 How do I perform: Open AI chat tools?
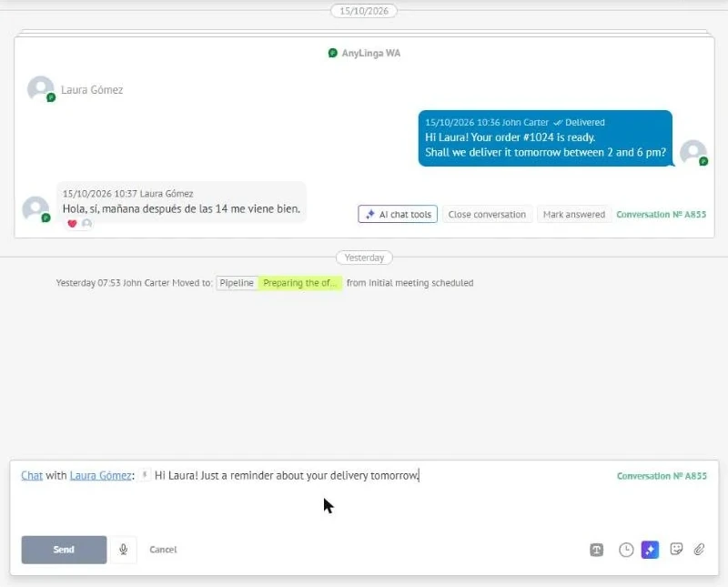(398, 214)
